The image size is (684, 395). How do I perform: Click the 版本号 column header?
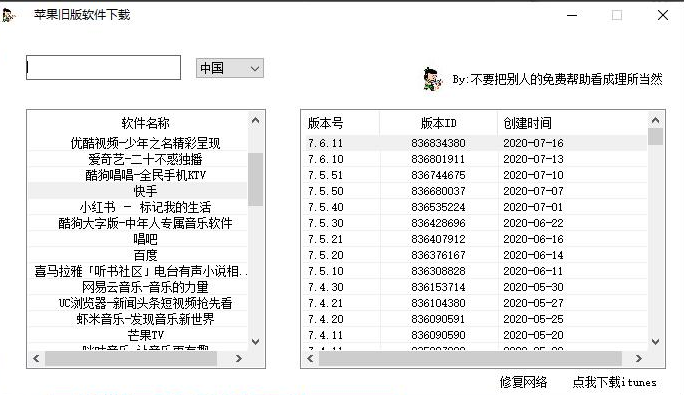(x=341, y=123)
